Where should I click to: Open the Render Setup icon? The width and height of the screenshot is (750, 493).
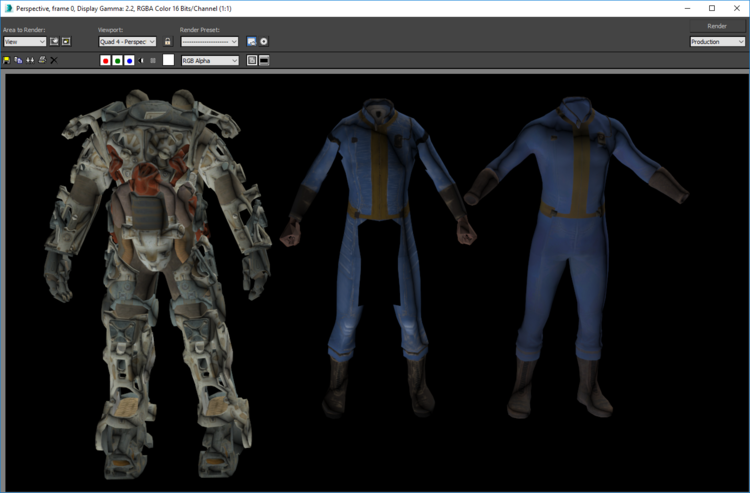point(252,42)
